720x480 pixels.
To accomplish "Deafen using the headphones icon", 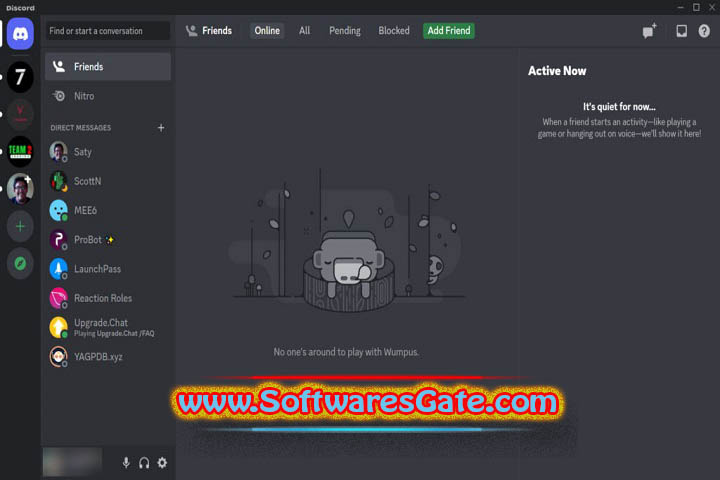I will point(144,463).
